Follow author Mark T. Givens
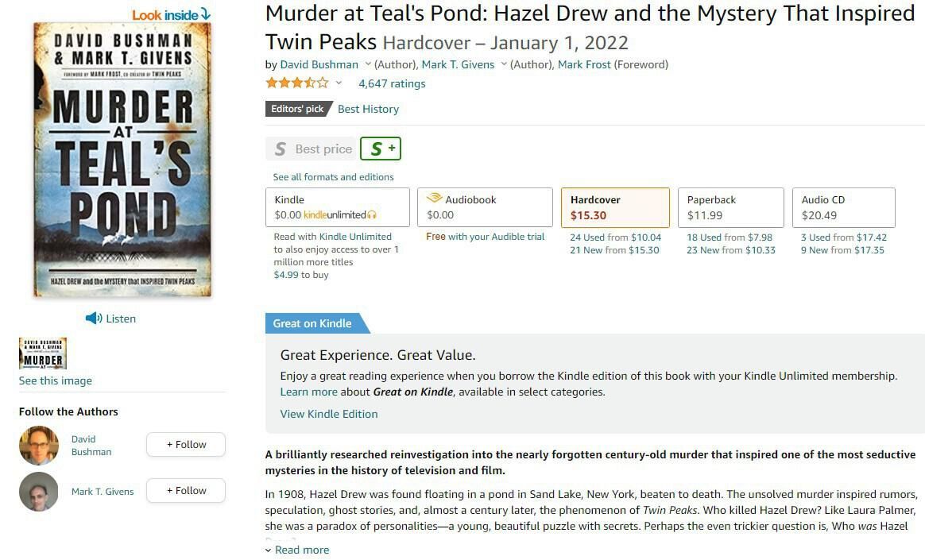The image size is (925, 560). (186, 491)
